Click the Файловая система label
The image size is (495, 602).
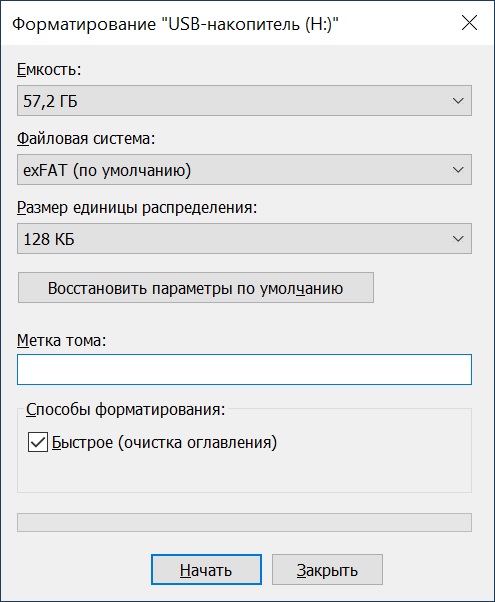coord(86,139)
